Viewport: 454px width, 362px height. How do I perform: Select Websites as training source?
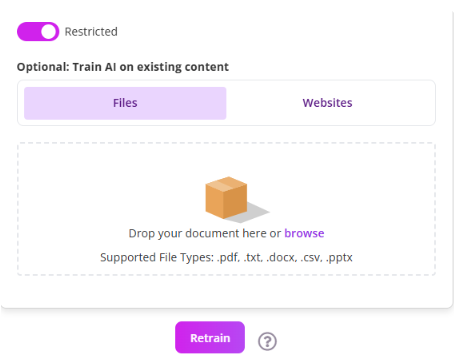point(327,103)
